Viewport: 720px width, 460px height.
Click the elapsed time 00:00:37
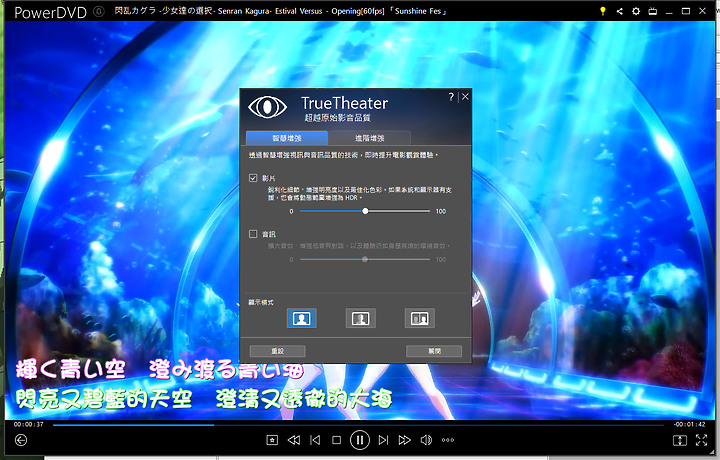point(28,424)
